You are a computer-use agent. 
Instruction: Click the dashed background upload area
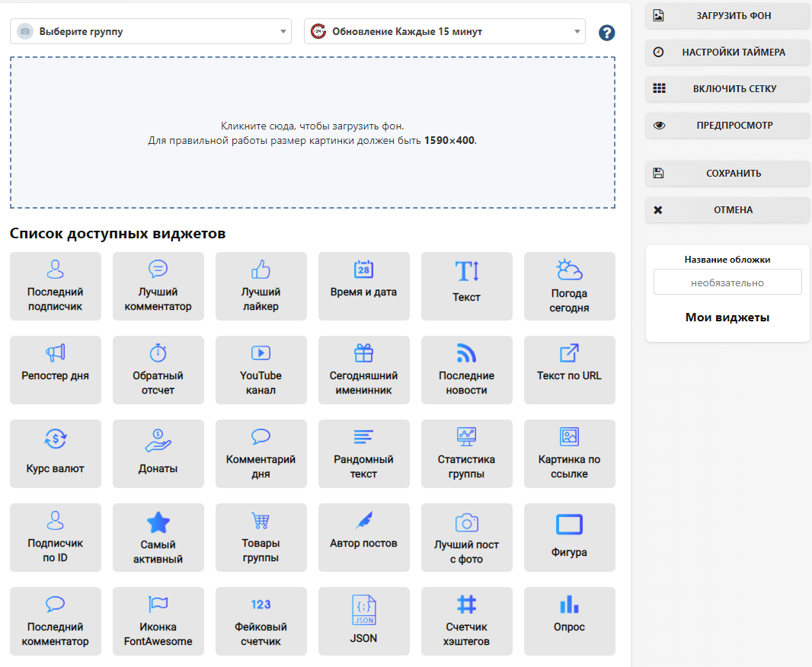312,133
